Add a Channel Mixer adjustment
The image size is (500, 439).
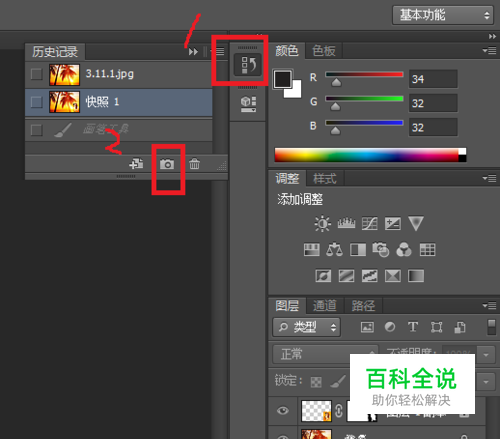pyautogui.click(x=404, y=250)
